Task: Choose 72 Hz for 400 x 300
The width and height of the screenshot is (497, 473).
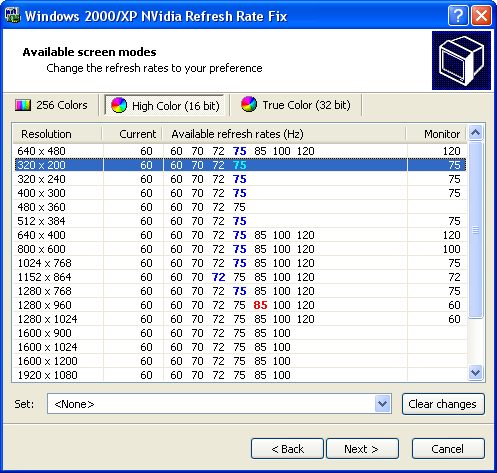Action: click(x=218, y=193)
